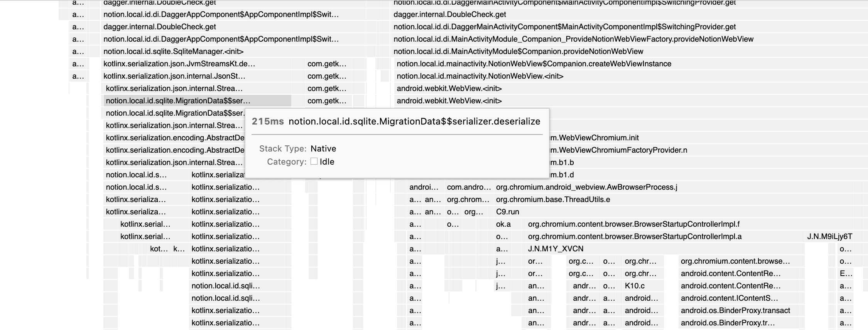Select the J.N.M9iLjy6T frame
The height and width of the screenshot is (330, 868).
(829, 237)
